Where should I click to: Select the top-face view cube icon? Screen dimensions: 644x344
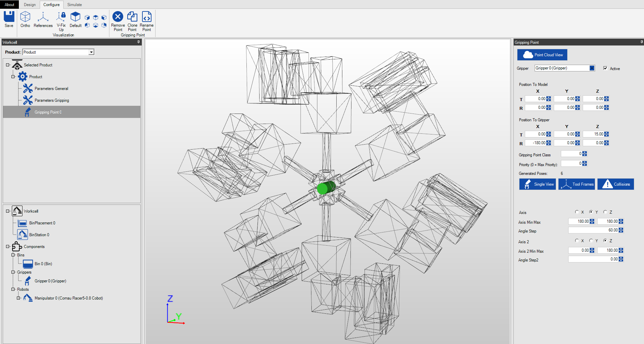[96, 17]
